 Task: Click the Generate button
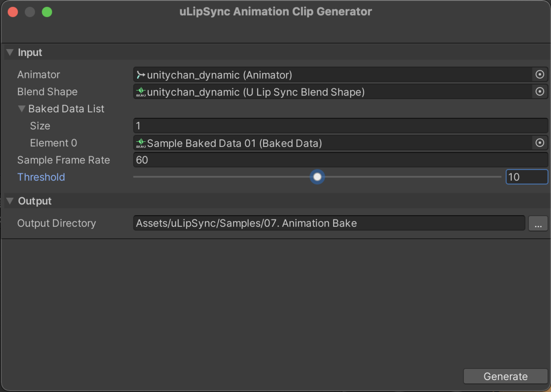[506, 376]
